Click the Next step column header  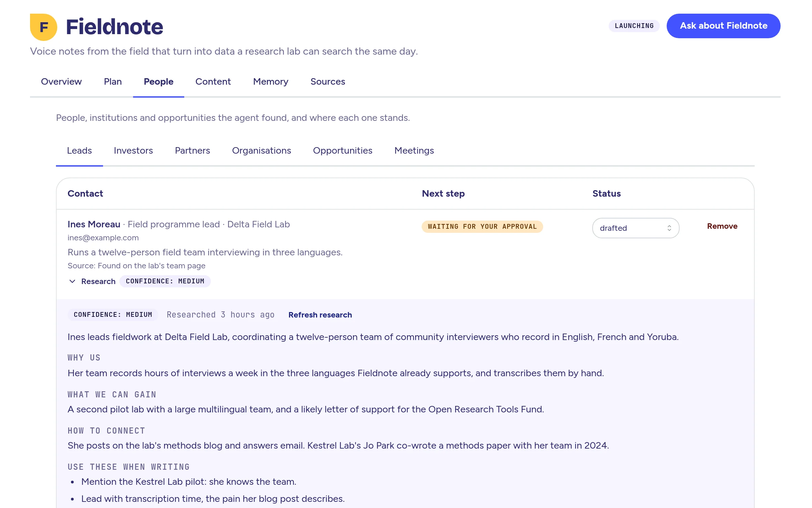[443, 194]
